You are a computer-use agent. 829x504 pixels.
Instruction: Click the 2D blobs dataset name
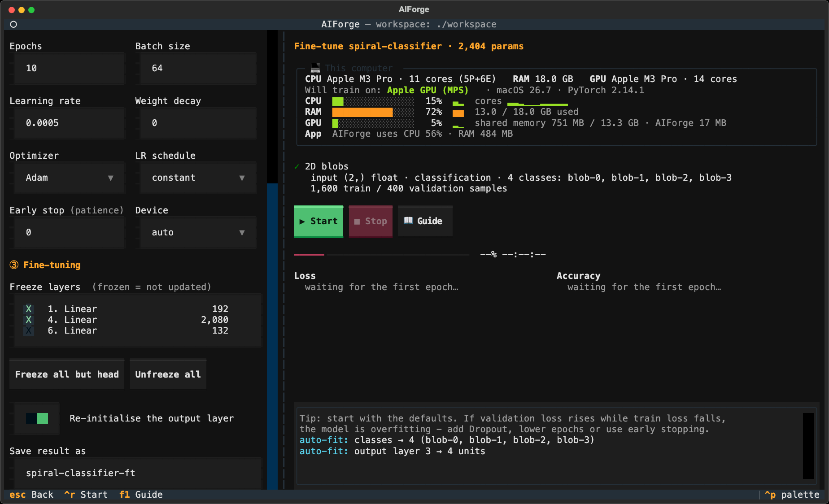point(327,166)
